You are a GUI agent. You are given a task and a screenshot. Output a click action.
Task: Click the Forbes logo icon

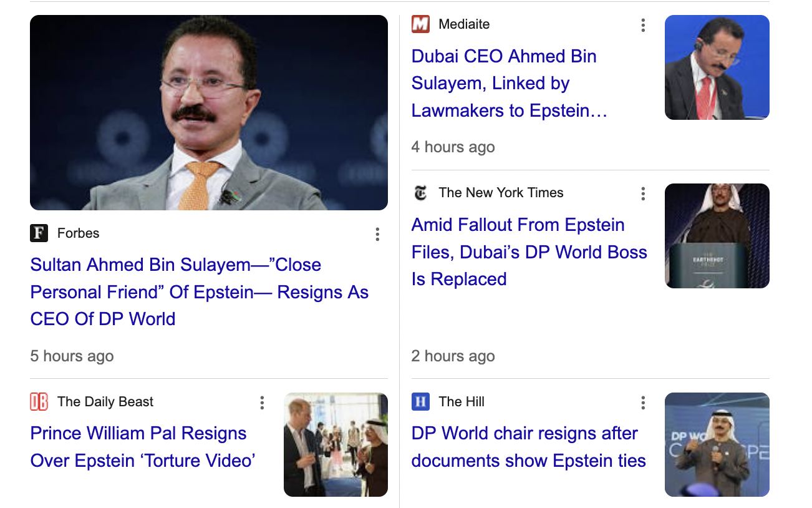[x=39, y=233]
